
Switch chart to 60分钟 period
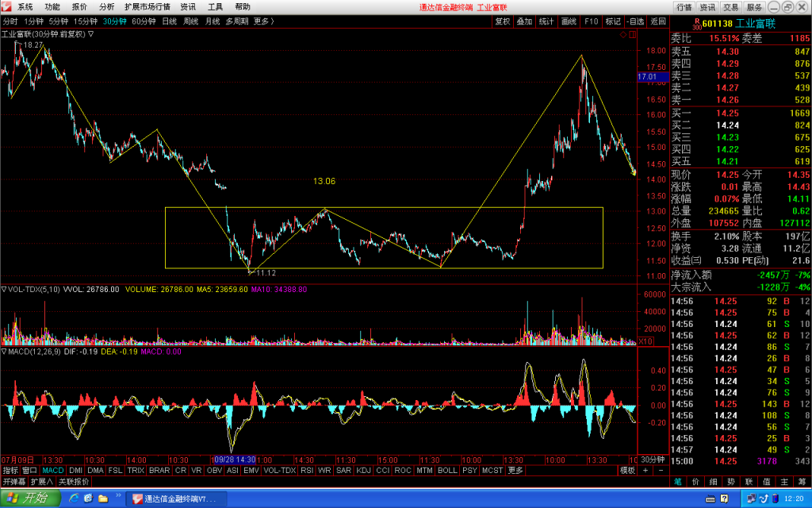coord(144,21)
